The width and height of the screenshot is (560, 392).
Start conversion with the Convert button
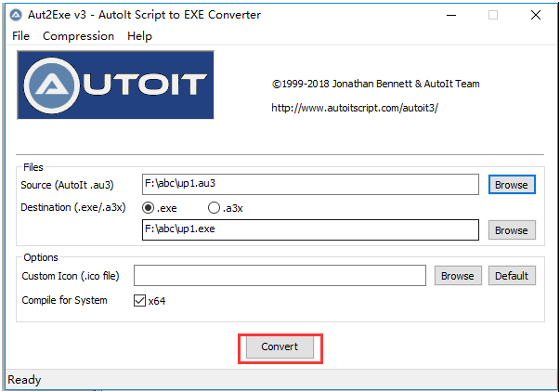(x=280, y=346)
